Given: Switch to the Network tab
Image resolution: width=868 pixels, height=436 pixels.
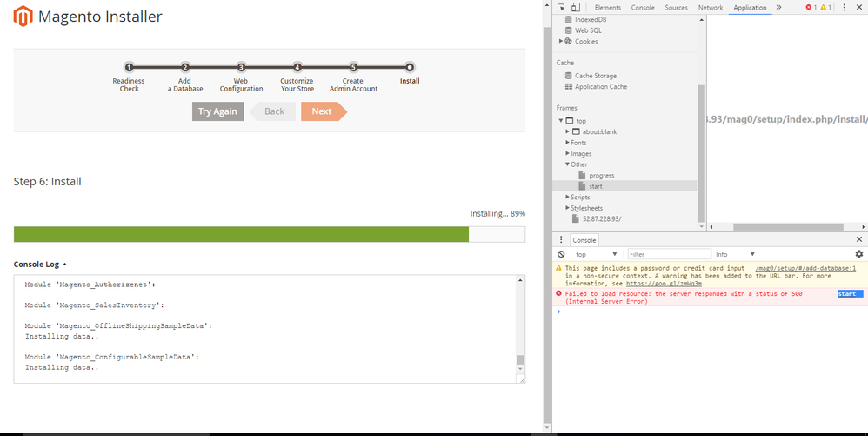Looking at the screenshot, I should [711, 7].
